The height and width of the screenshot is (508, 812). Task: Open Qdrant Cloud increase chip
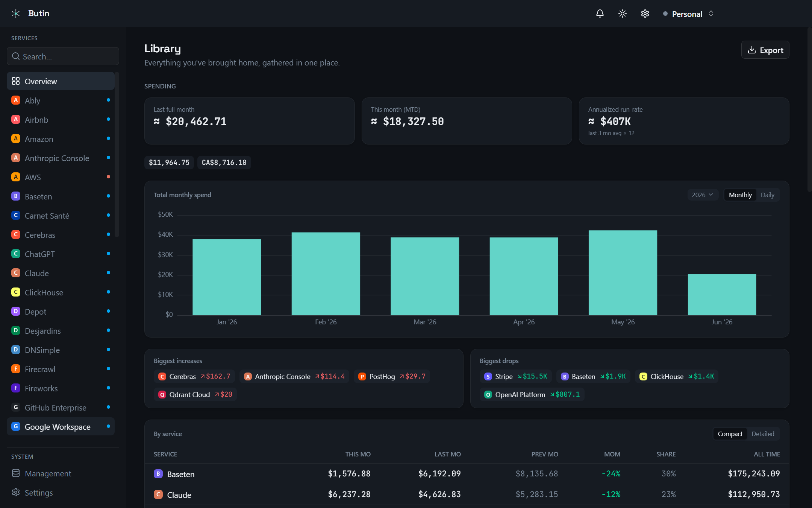click(195, 394)
